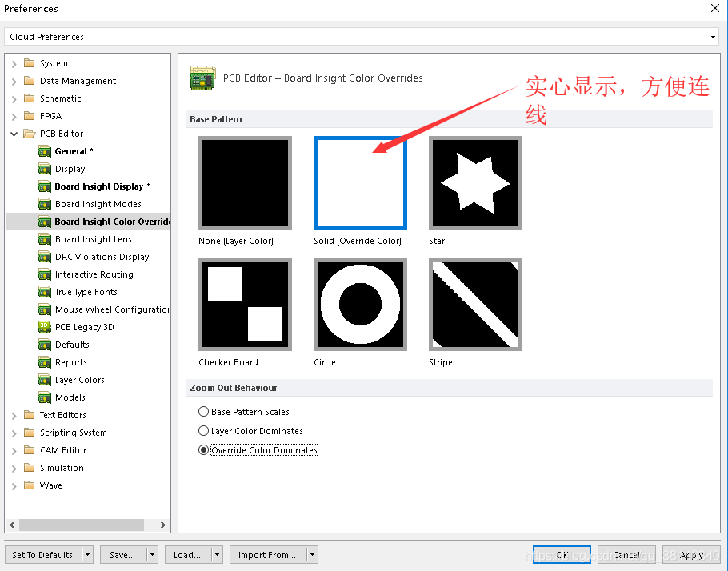Click the General page icon

45,151
